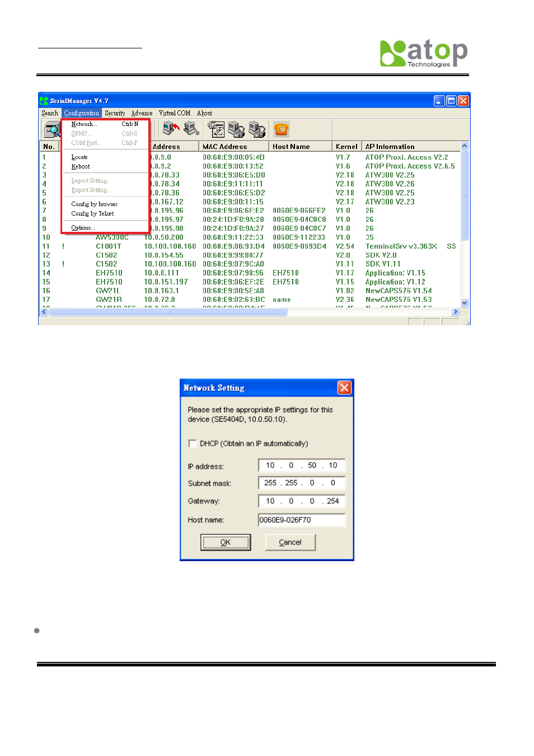Open the Search menu
Viewport: 534px width, 756px height.
pos(50,113)
